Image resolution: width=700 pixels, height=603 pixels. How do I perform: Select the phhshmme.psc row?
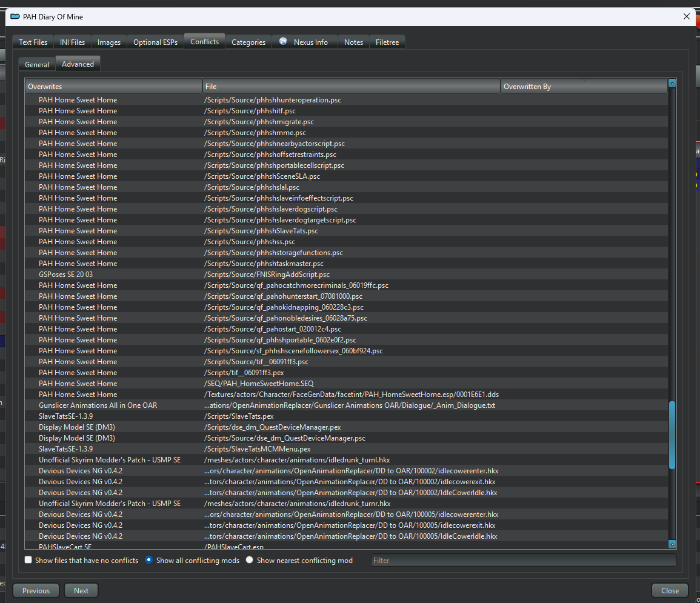tap(347, 133)
